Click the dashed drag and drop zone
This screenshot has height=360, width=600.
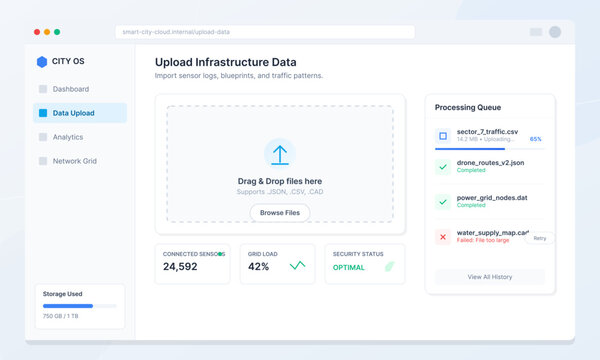[280, 164]
